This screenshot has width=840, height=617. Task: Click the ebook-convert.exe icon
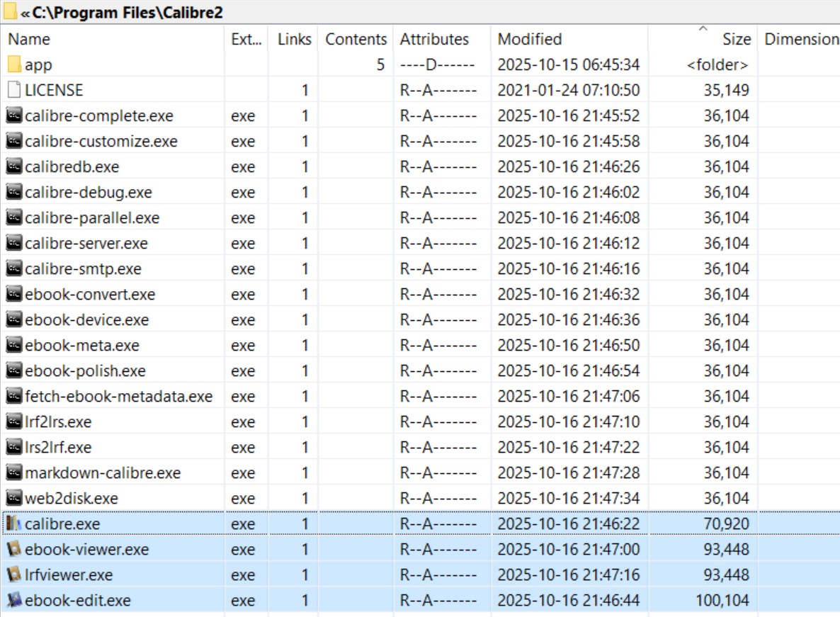point(14,294)
